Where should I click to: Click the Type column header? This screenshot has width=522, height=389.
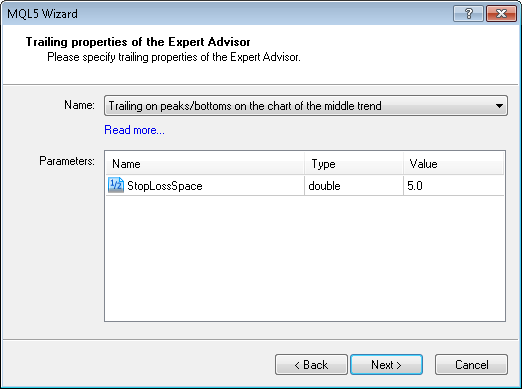pos(354,164)
